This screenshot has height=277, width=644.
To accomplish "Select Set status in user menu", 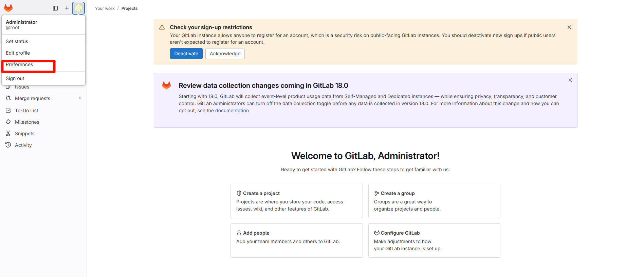I will tap(43, 41).
